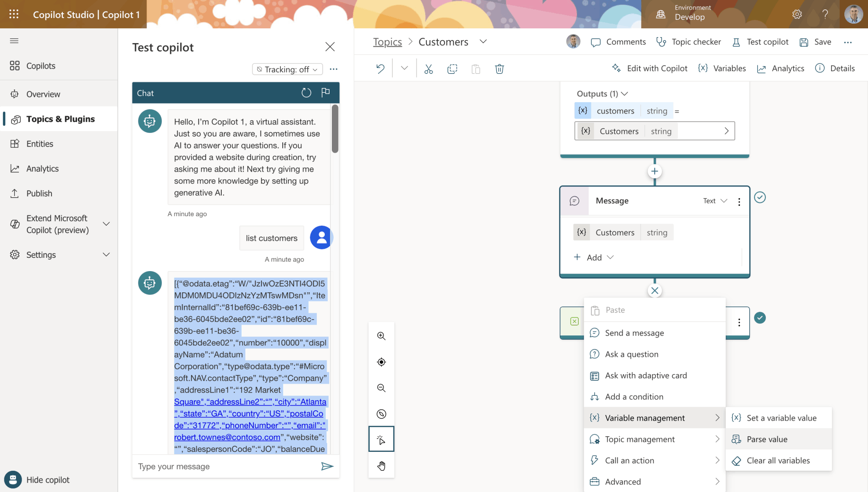Copy the selected node
The image size is (868, 492).
(x=452, y=69)
